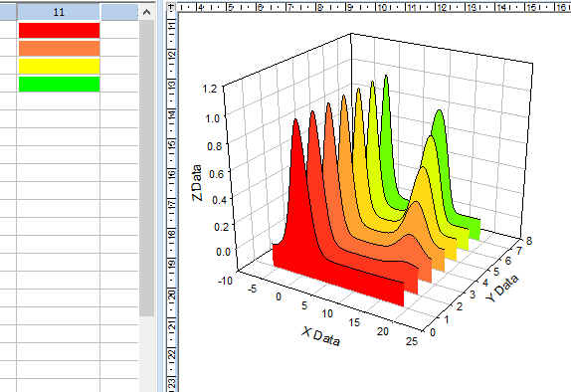Select the orange color cell in column 11
This screenshot has width=571, height=392.
pos(59,48)
